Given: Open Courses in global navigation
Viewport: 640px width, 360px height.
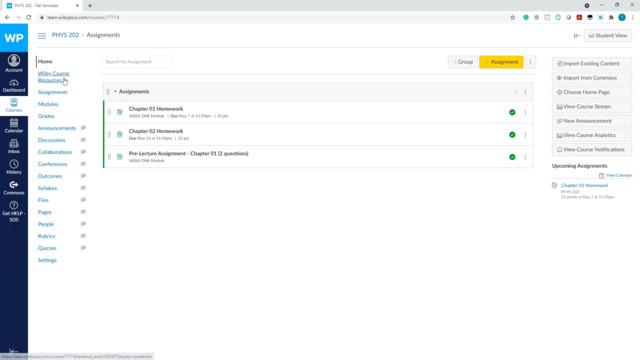Looking at the screenshot, I should click(x=14, y=105).
